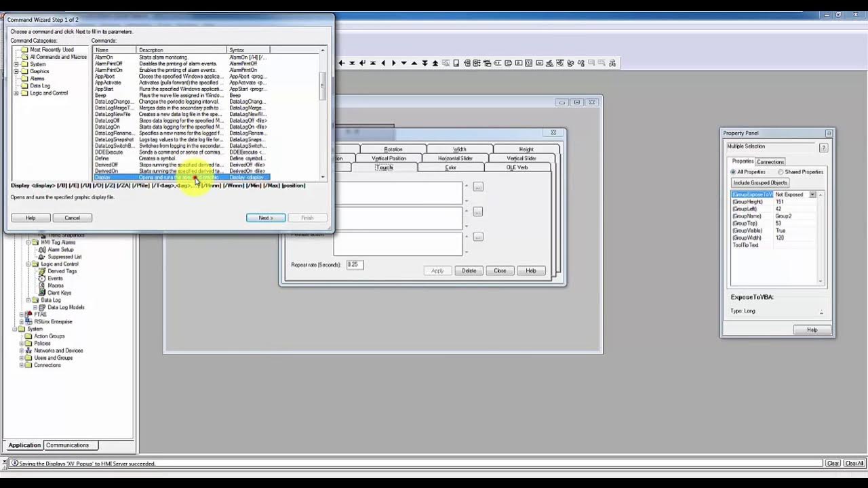
Task: Click Help in Command Wizard
Action: [x=31, y=218]
